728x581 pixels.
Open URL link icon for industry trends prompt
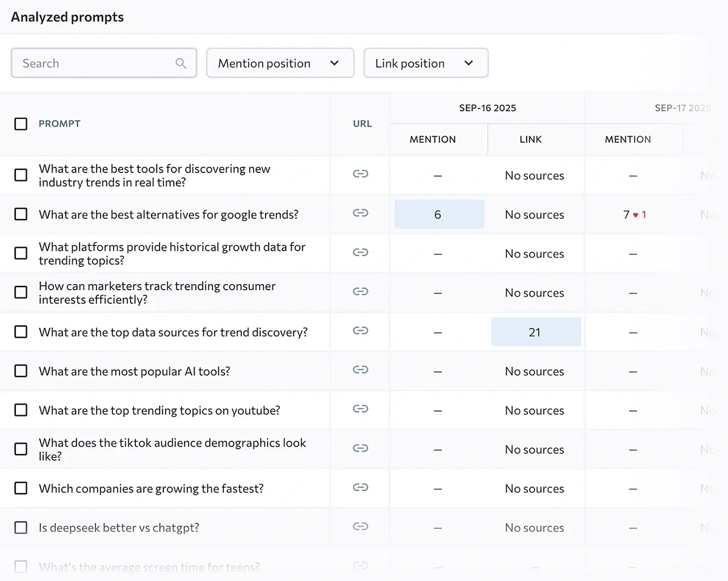360,174
